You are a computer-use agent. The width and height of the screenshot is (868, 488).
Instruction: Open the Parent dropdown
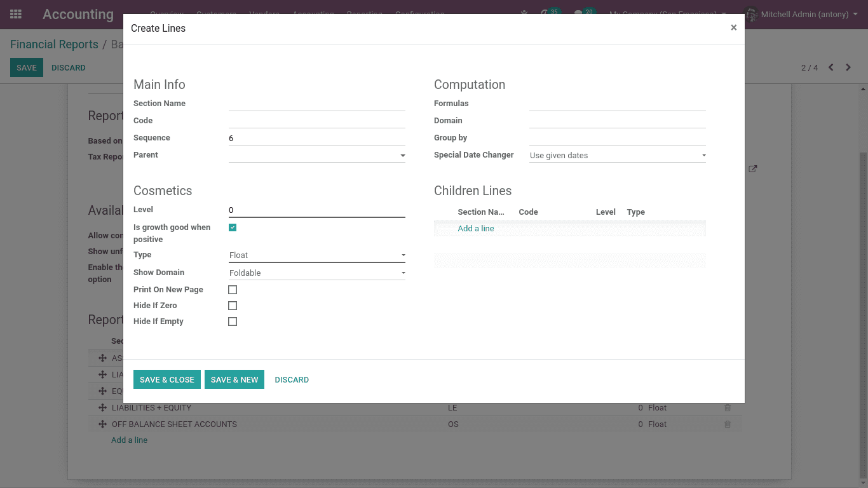click(x=317, y=155)
